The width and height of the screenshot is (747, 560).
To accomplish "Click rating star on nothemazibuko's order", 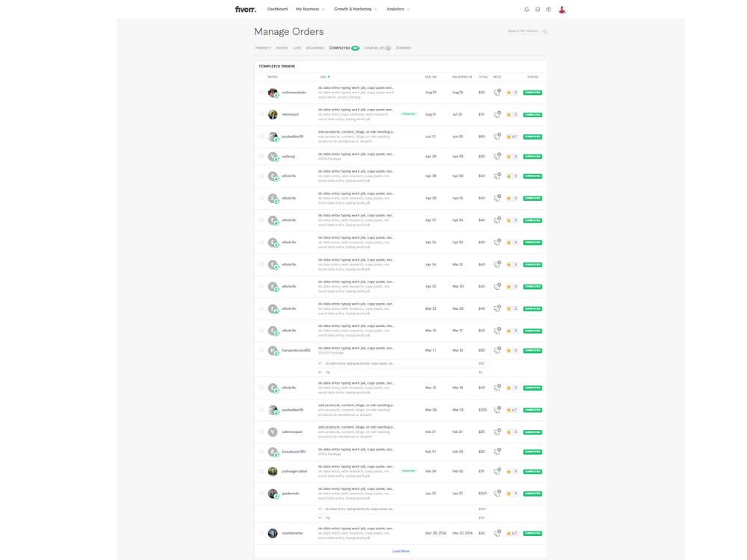I will click(509, 93).
